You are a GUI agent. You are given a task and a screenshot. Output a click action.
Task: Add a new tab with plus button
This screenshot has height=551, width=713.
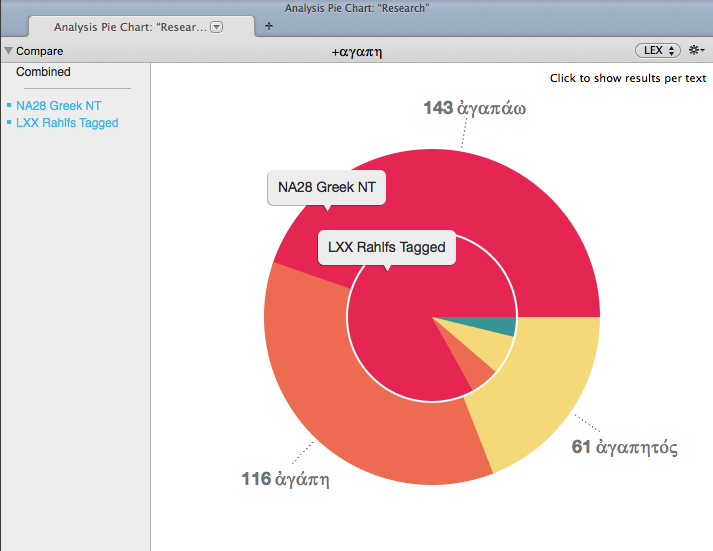click(268, 26)
